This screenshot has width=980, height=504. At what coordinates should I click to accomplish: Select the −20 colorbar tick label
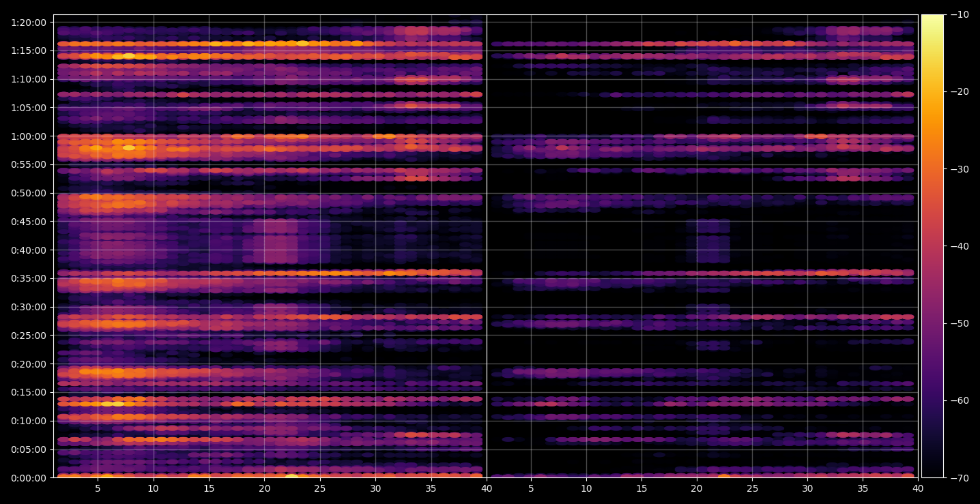[959, 92]
